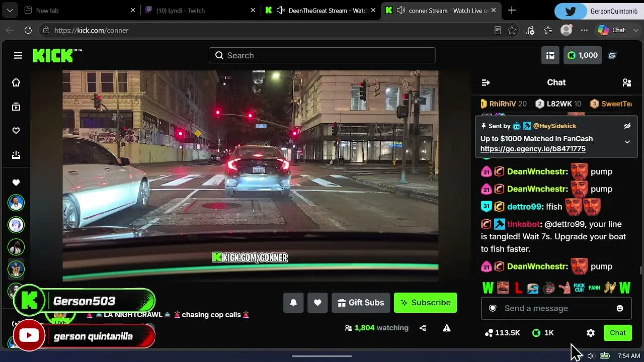The image size is (644, 362).
Task: Open a new browser tab with the plus button
Action: click(512, 11)
